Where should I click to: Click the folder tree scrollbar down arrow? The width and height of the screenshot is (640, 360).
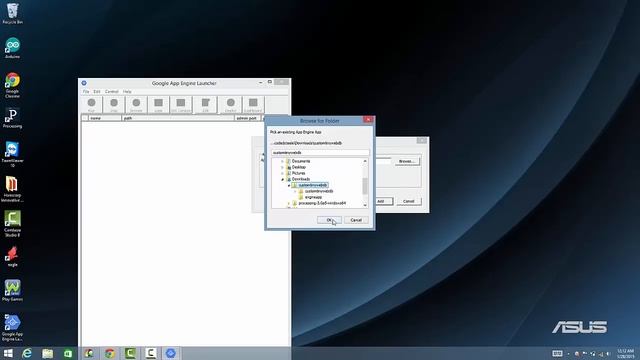[x=365, y=205]
